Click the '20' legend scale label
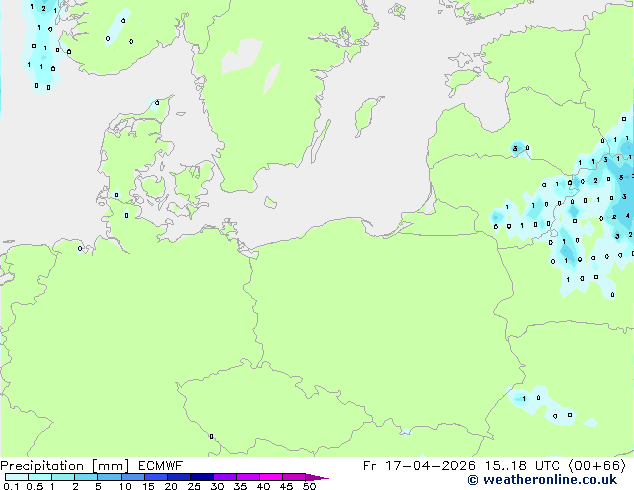Image resolution: width=634 pixels, height=490 pixels. 171,486
